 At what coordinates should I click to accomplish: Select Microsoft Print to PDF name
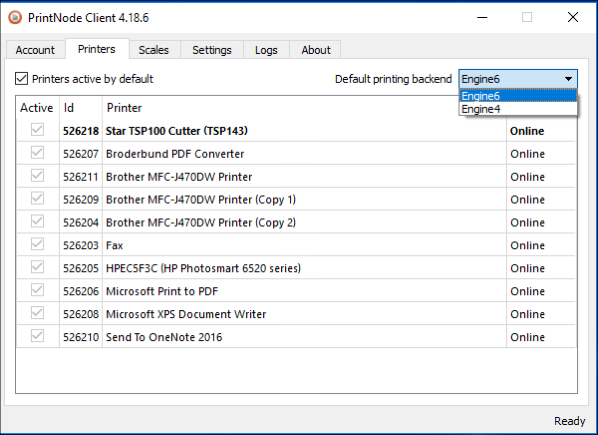point(162,291)
